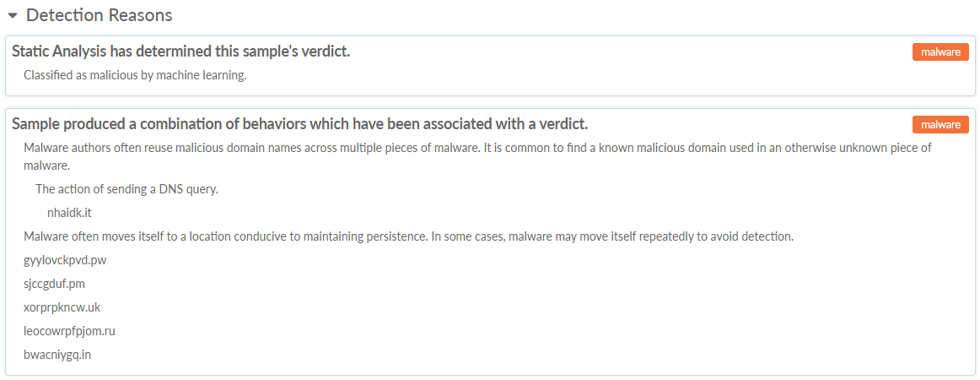Click the 'Malware authors often reuse' sentence
980x380 pixels.
(251, 148)
